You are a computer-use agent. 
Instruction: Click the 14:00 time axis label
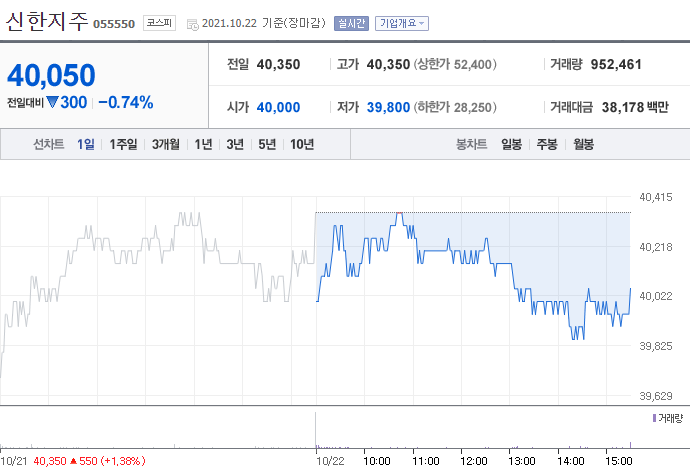click(x=570, y=461)
